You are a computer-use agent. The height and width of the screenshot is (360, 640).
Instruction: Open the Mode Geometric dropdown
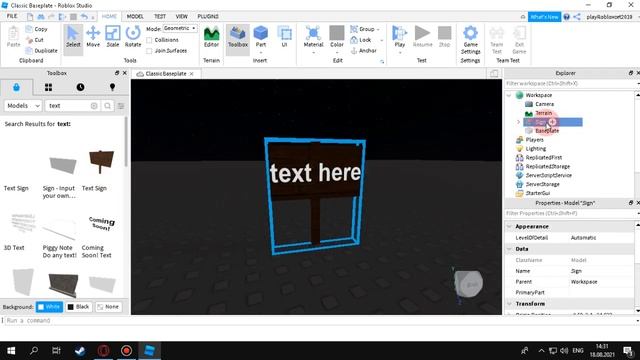[180, 29]
